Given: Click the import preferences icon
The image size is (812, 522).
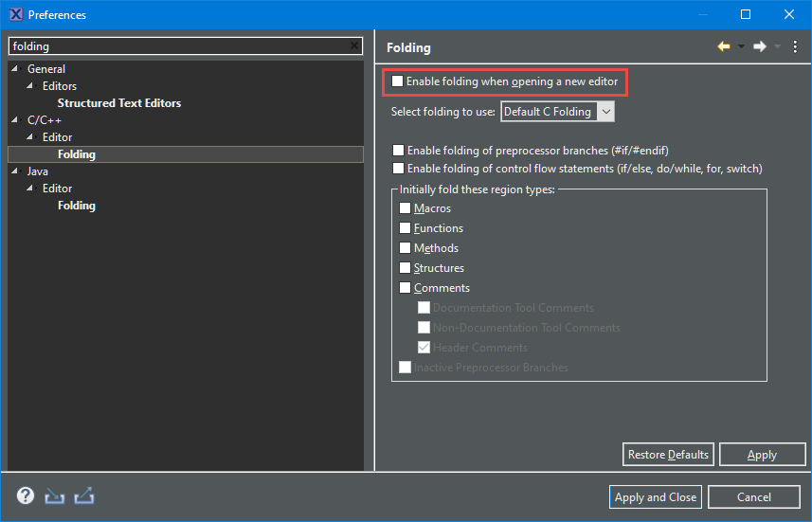Looking at the screenshot, I should [54, 495].
